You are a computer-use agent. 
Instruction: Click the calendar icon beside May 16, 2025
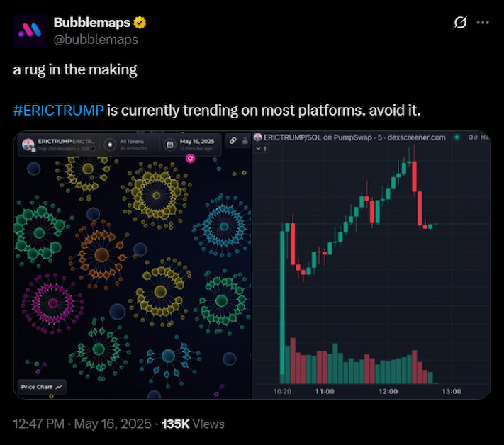[x=170, y=145]
